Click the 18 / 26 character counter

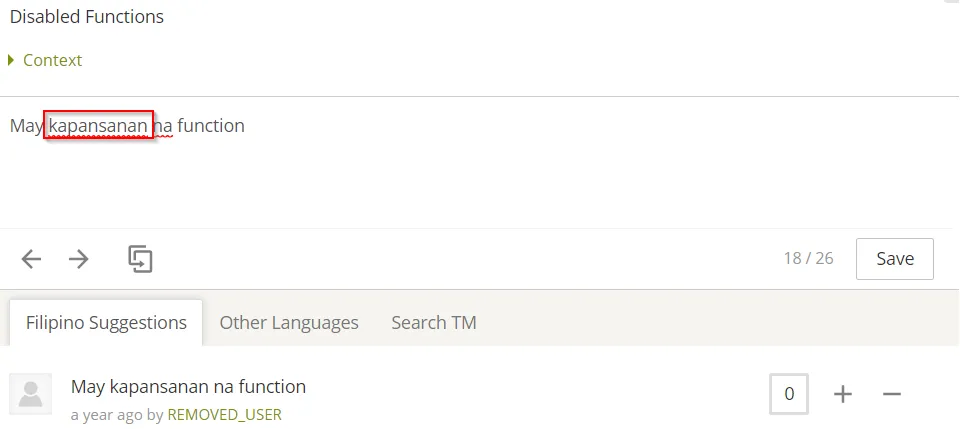(x=808, y=258)
